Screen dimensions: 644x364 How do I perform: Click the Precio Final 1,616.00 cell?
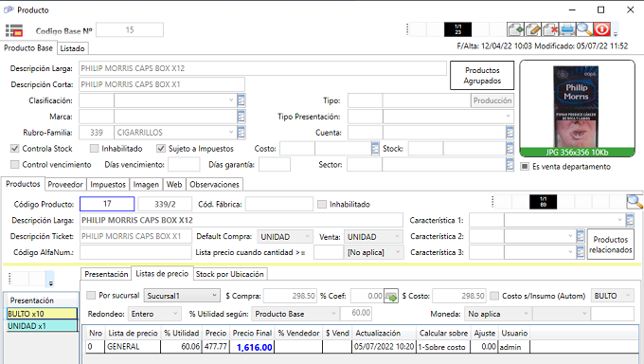[253, 347]
